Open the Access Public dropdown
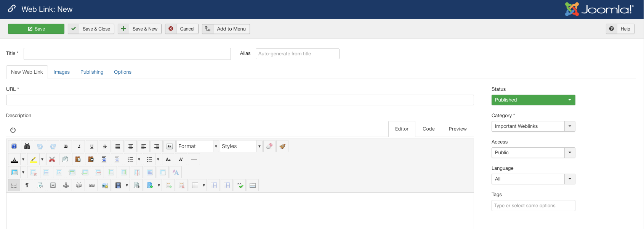This screenshot has height=229, width=644. [x=533, y=153]
